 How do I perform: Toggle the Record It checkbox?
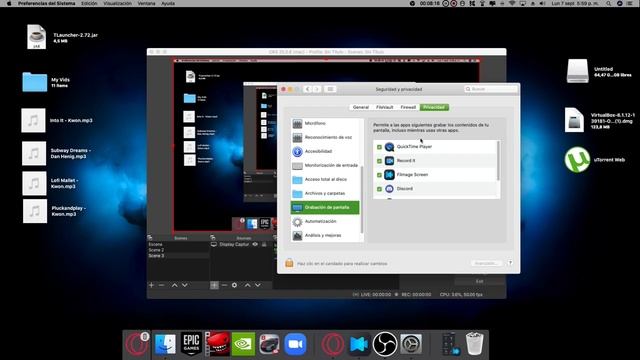(x=379, y=161)
